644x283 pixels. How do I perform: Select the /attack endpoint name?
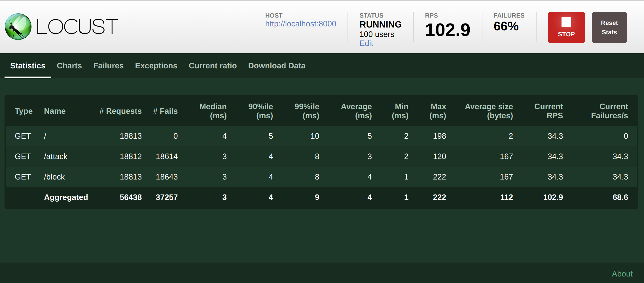56,157
